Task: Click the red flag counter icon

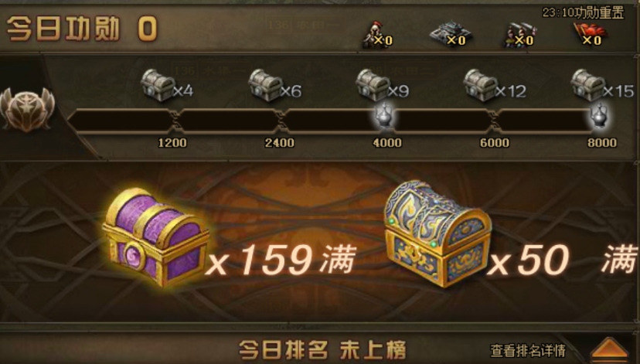Action: [x=590, y=35]
